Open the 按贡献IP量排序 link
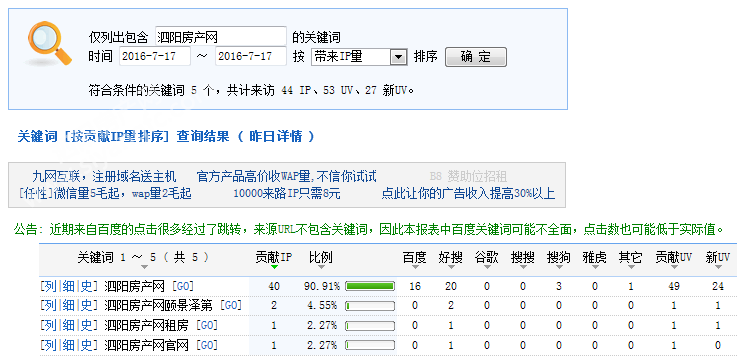Viewport: 752px width, 362px height. point(117,136)
